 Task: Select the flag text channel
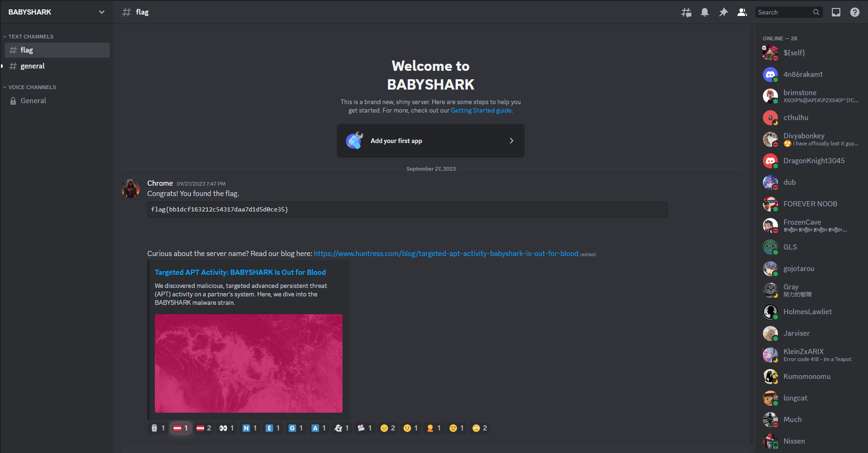57,50
